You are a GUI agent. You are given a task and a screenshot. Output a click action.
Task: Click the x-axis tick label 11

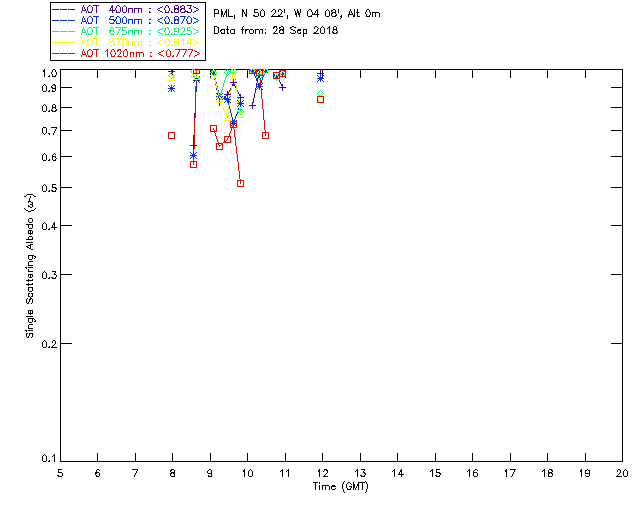(285, 473)
